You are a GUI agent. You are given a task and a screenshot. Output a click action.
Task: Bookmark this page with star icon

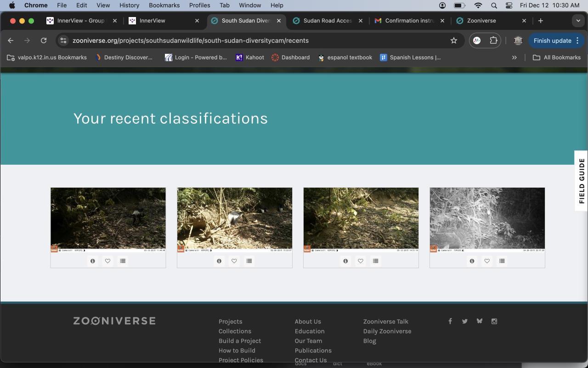[454, 40]
